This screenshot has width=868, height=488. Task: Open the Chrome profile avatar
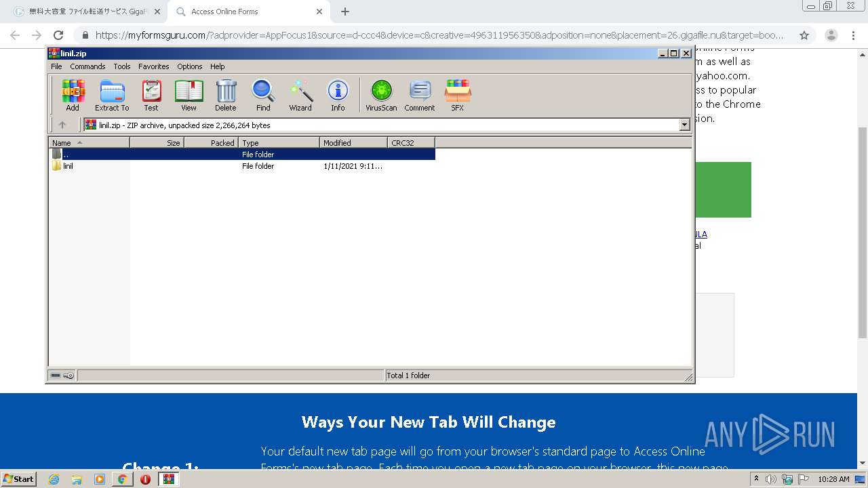click(x=831, y=35)
